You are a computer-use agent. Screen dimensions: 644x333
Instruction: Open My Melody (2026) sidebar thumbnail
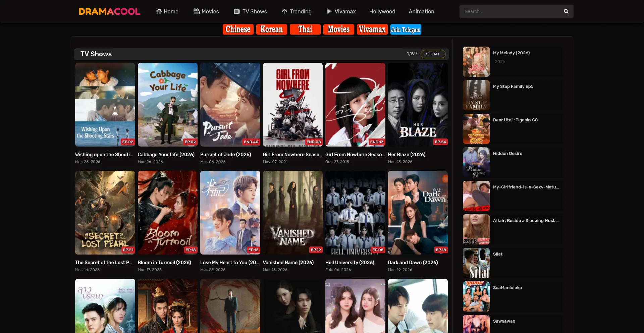476,62
